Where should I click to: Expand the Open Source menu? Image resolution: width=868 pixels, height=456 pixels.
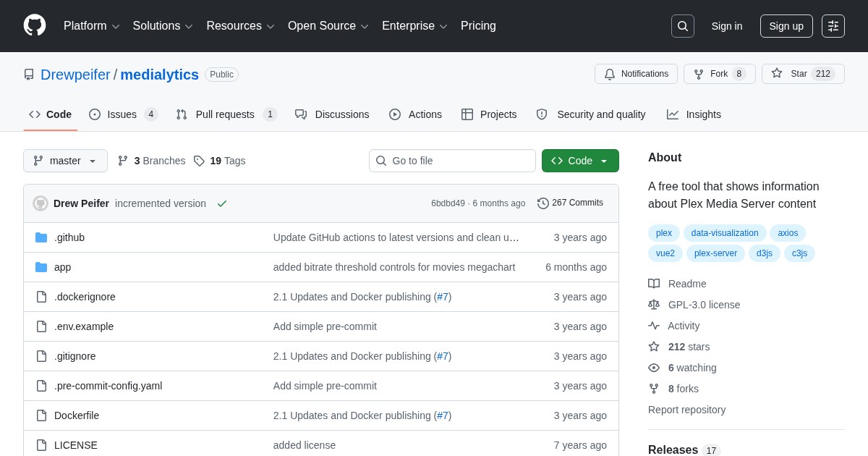pyautogui.click(x=328, y=26)
